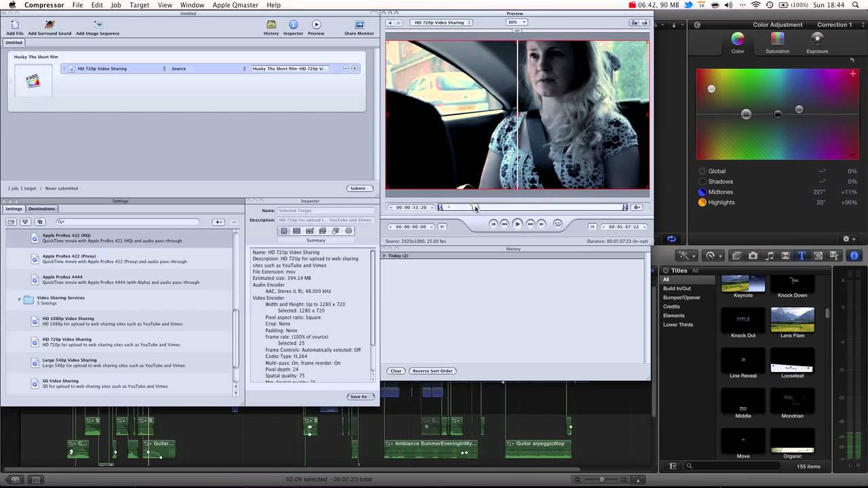Viewport: 868px width, 488px height.
Task: Click the Submit button
Action: pos(359,188)
